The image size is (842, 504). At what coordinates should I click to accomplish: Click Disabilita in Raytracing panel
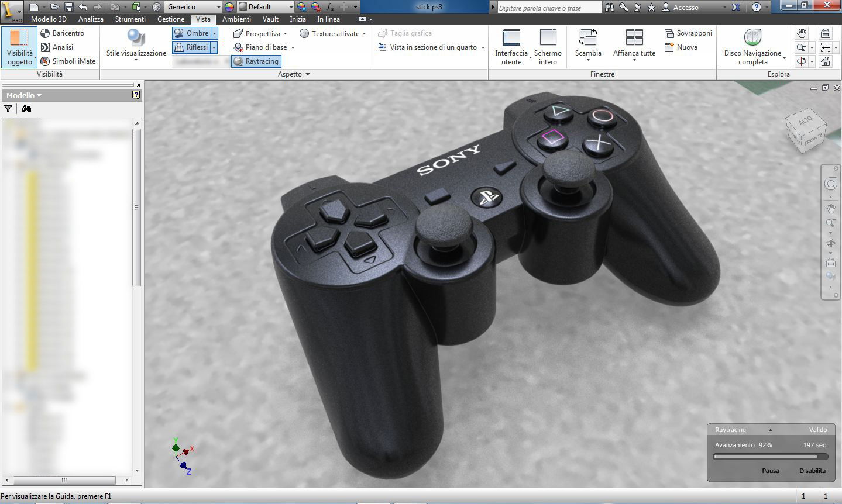(x=812, y=471)
